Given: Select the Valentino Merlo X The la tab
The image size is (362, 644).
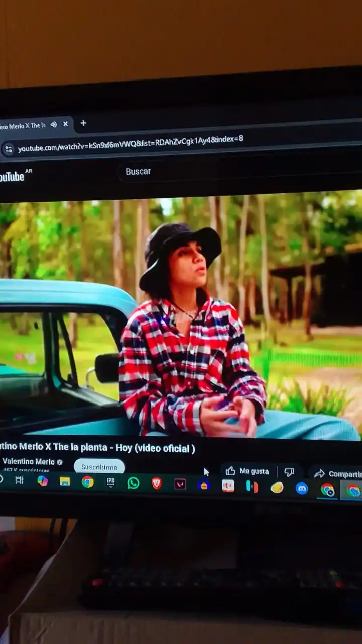Looking at the screenshot, I should [23, 125].
